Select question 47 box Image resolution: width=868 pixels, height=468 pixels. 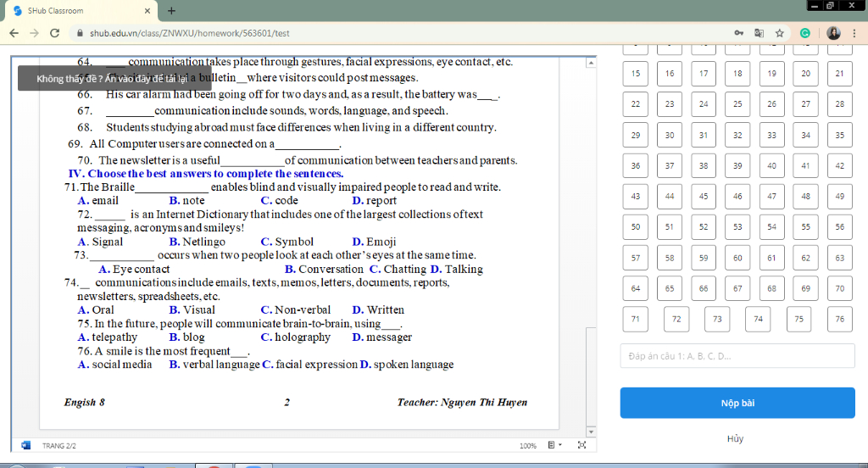click(771, 196)
